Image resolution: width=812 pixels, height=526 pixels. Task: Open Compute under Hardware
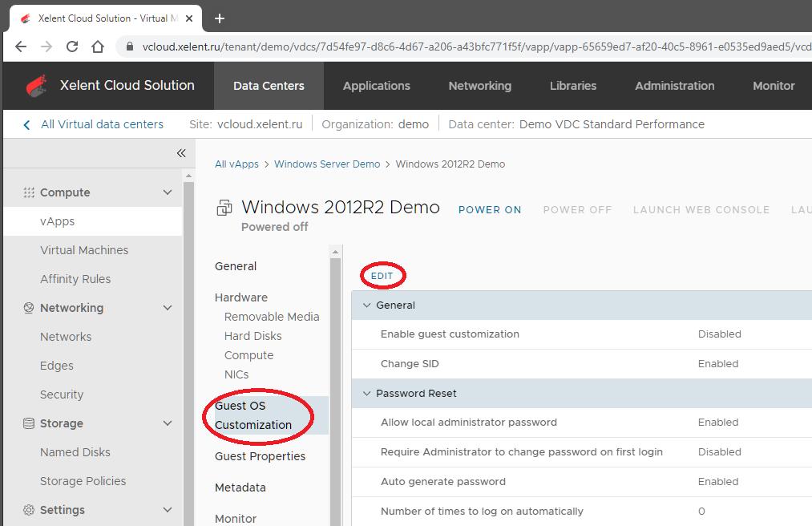(249, 355)
